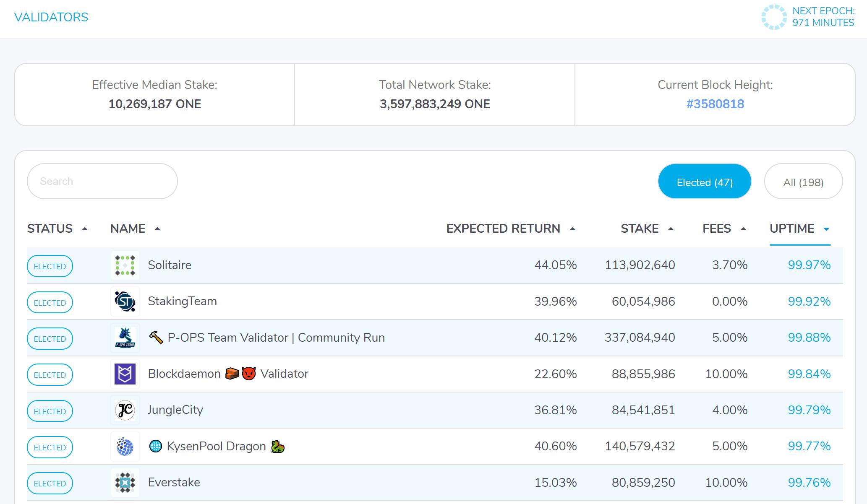
Task: Click the Solitaire validator logo icon
Action: point(125,265)
